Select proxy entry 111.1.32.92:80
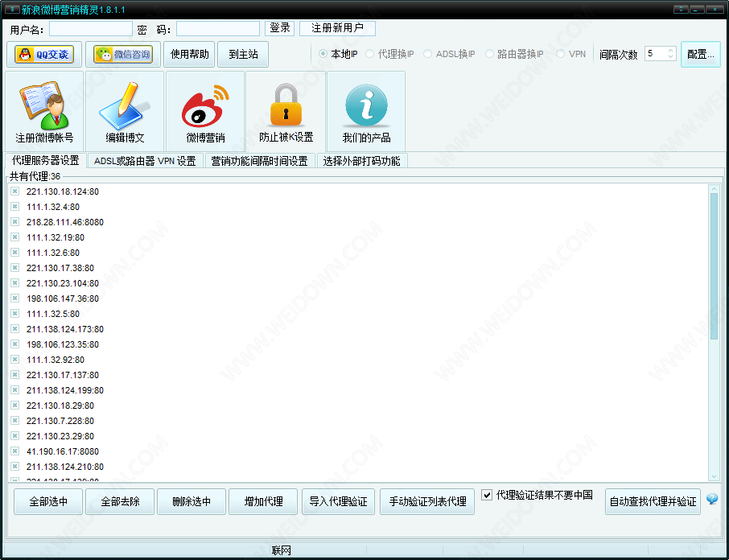729x560 pixels. click(x=56, y=360)
